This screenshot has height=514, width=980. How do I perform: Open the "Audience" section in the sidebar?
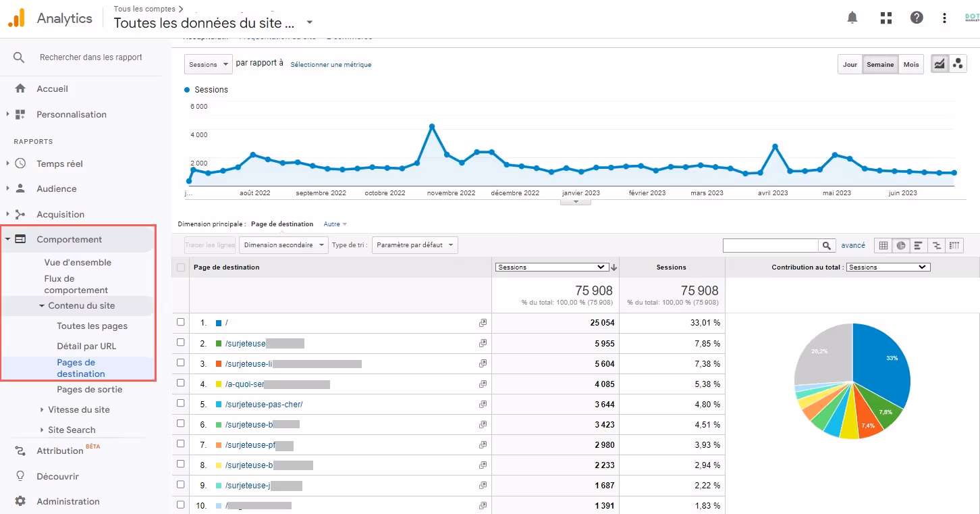(x=57, y=188)
